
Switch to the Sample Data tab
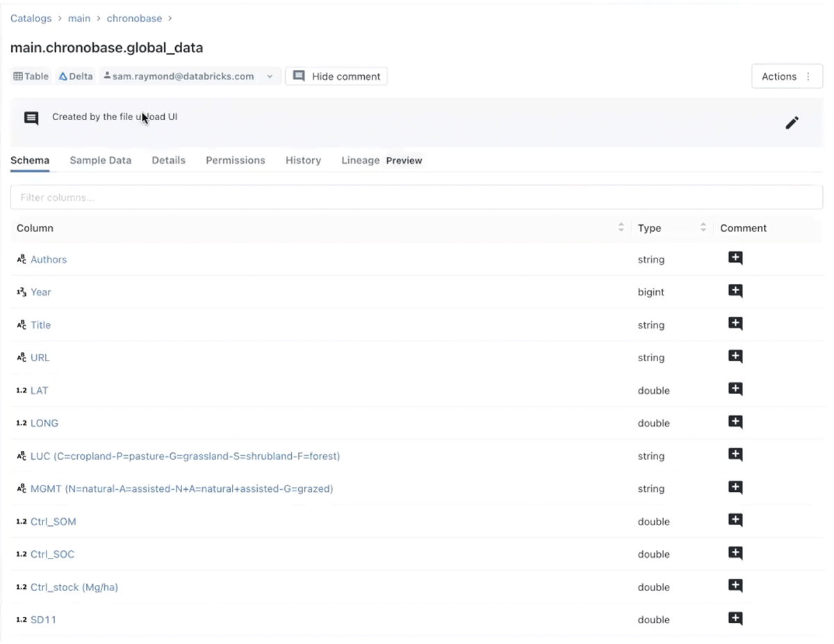coord(100,160)
